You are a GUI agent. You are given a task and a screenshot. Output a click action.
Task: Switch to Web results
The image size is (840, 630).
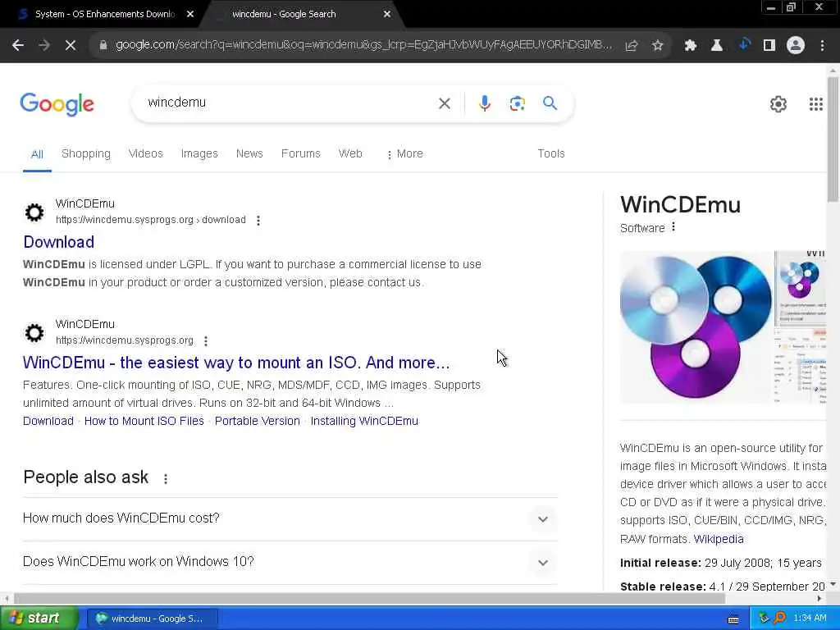tap(350, 153)
